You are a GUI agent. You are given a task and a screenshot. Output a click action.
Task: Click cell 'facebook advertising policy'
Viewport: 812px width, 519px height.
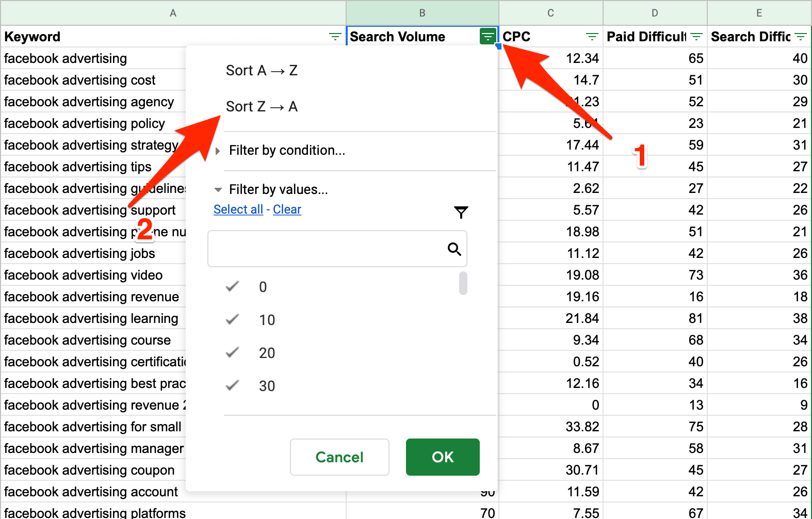click(93, 123)
